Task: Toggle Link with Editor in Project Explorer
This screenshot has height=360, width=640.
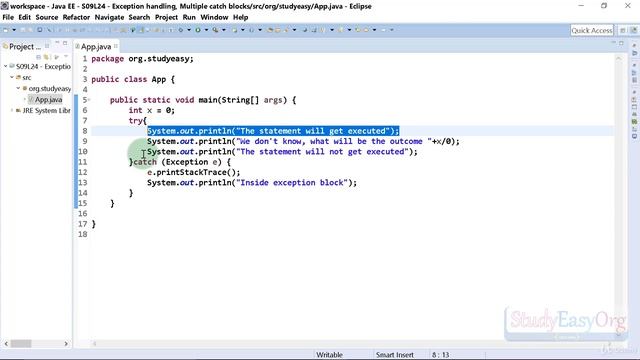Action: coord(47,57)
